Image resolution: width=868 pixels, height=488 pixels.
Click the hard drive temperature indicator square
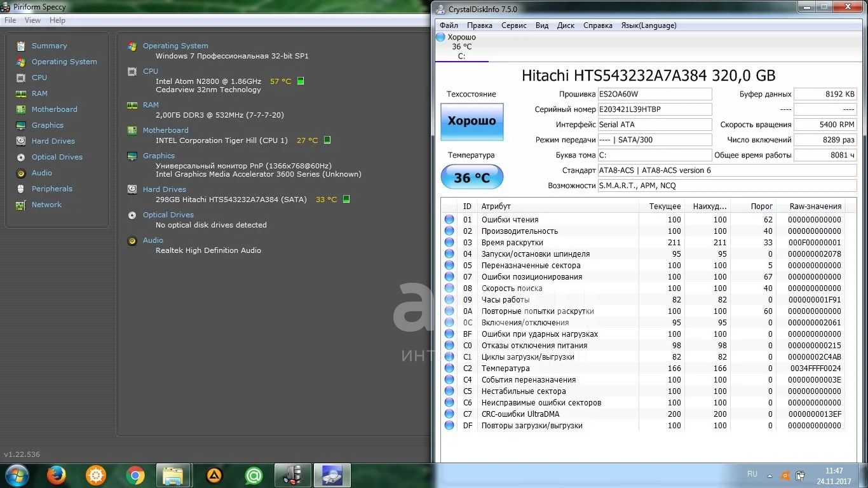pyautogui.click(x=346, y=199)
